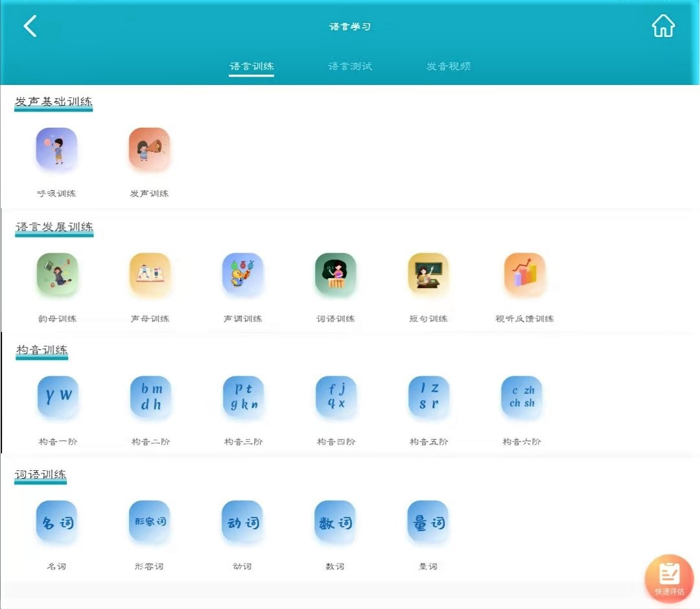700x609 pixels.
Task: Switch to the 语言测试 tab
Action: click(x=350, y=66)
